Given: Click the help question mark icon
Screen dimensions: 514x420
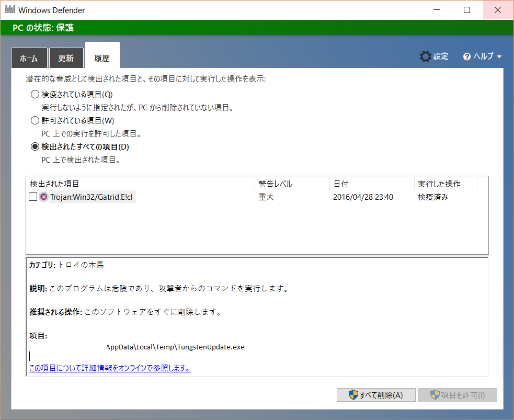Looking at the screenshot, I should pos(467,56).
